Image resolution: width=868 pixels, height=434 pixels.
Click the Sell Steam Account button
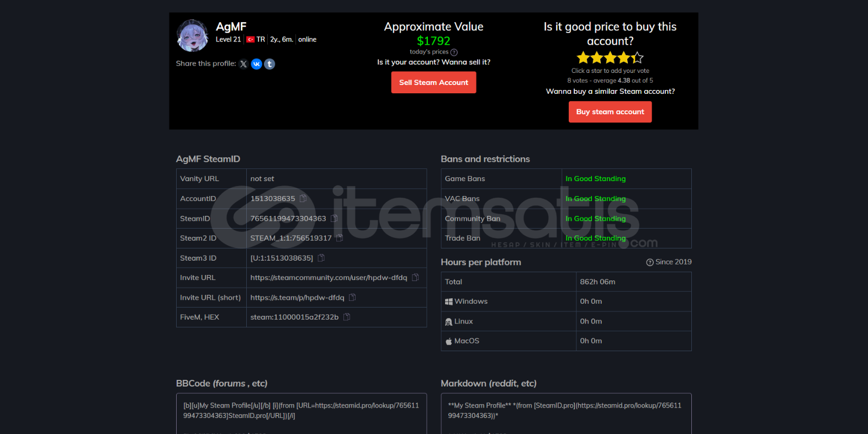[x=433, y=82]
